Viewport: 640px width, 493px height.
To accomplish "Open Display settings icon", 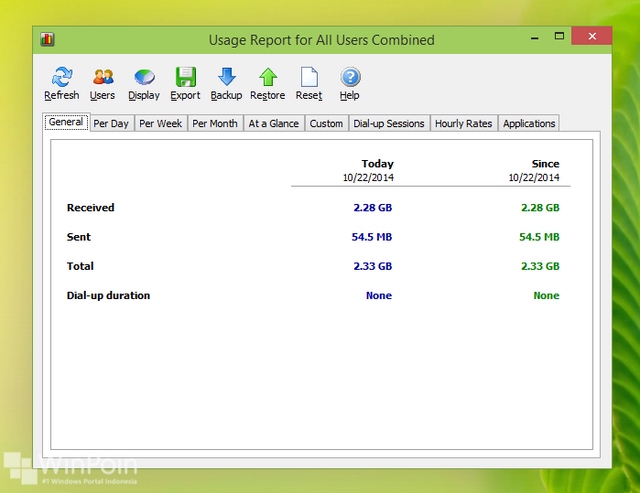I will click(144, 78).
